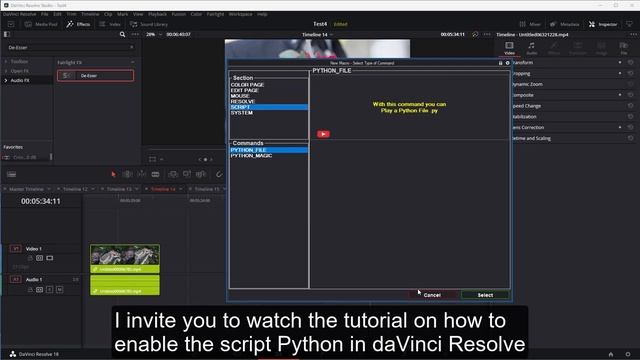Open the Timeline 12 tab dropdown arrow

pos(93,189)
